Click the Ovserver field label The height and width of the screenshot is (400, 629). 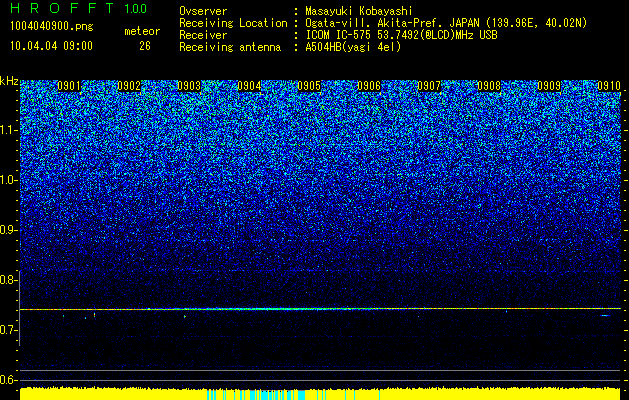point(203,11)
